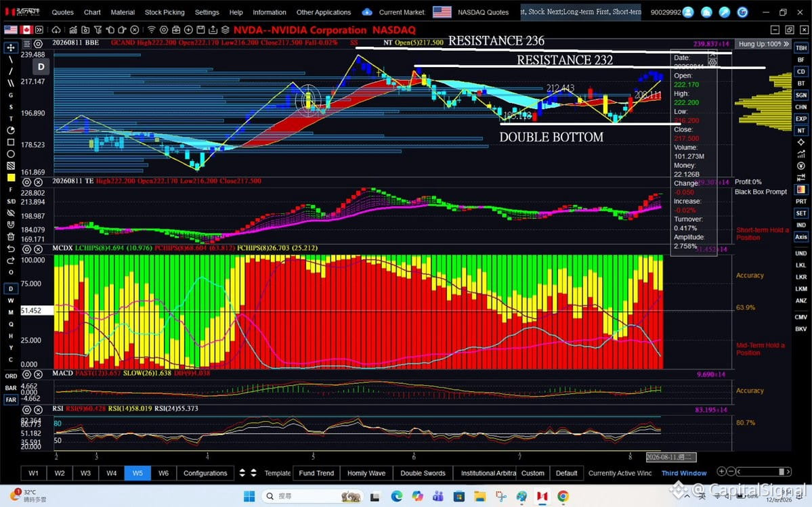Open main chart indicator list icon

27,44
